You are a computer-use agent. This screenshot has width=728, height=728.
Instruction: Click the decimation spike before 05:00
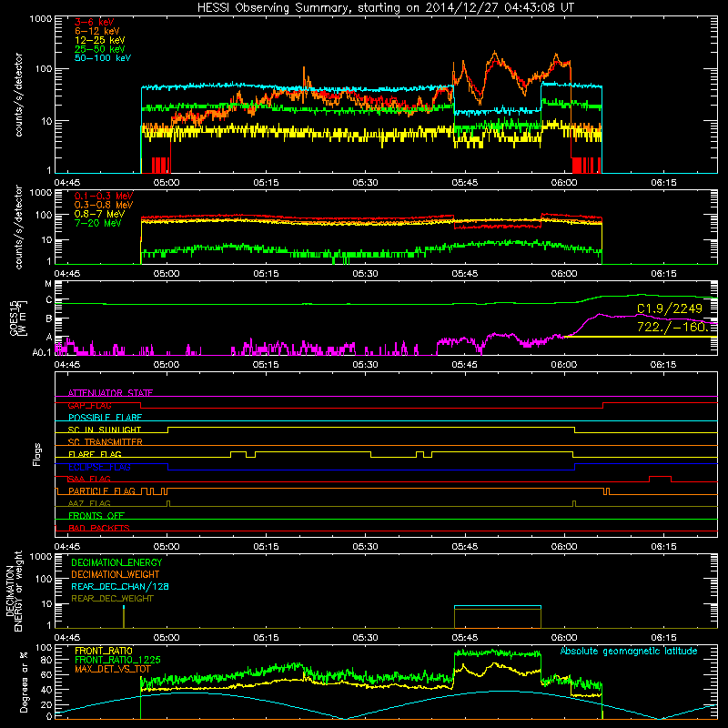coord(124,617)
